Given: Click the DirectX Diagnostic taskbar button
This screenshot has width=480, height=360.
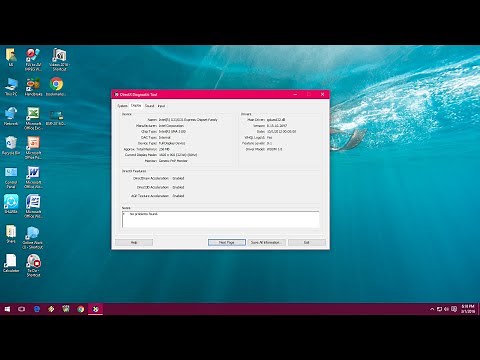Looking at the screenshot, I should point(96,309).
